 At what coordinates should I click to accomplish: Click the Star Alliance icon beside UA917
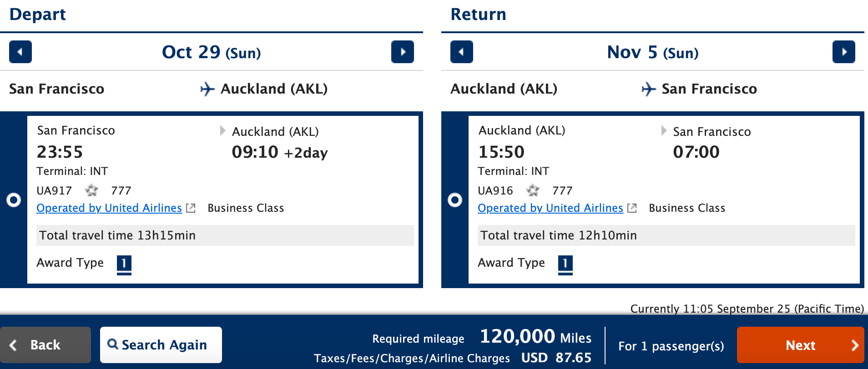(x=91, y=190)
